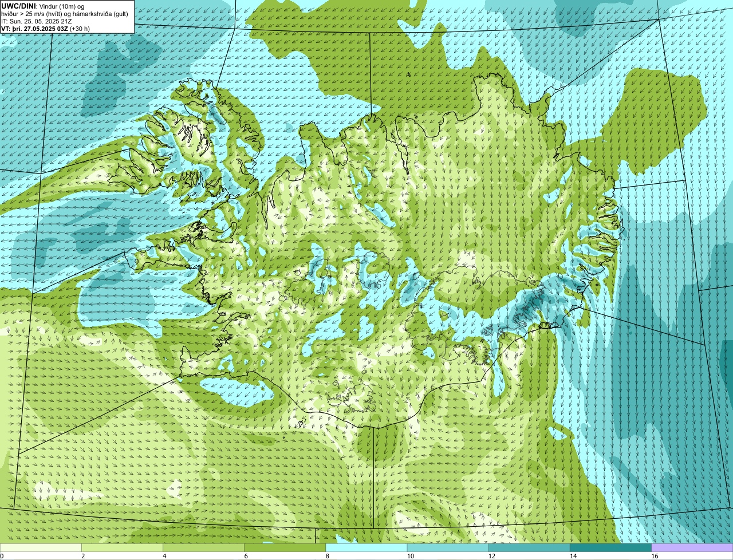Select the 2–4 m/s light green legend swatch
This screenshot has height=560, width=733.
tap(123, 547)
